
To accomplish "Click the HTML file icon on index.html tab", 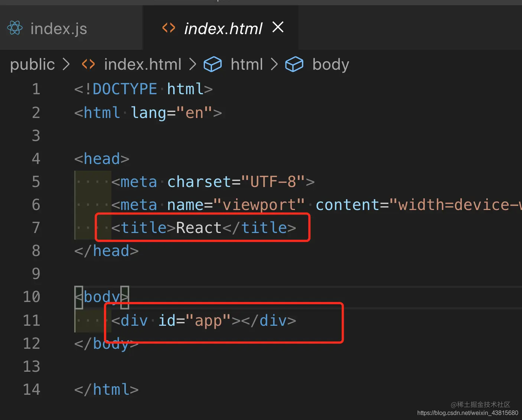I will (x=169, y=27).
